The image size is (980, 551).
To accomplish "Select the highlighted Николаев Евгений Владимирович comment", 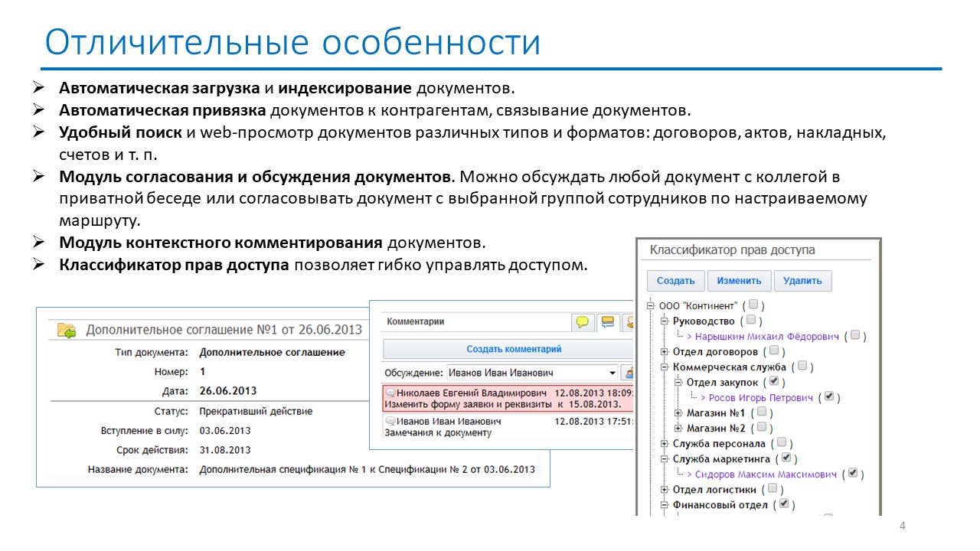I will coord(508,398).
